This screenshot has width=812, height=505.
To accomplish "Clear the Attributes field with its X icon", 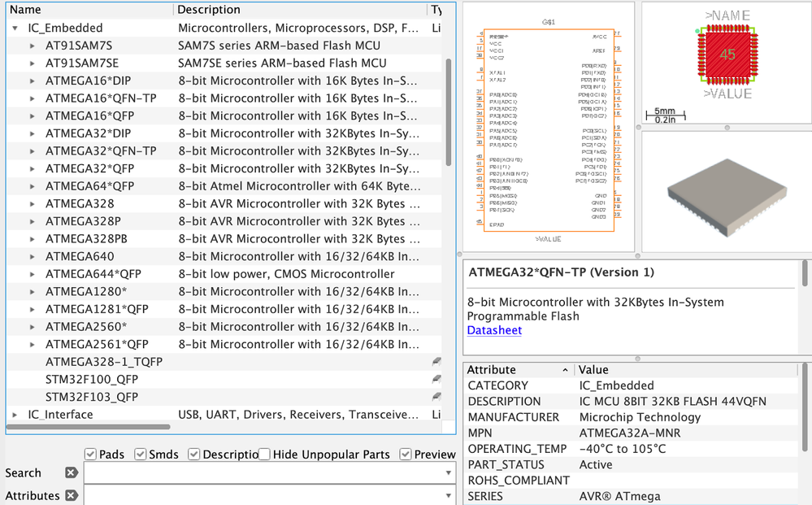I will coord(72,496).
